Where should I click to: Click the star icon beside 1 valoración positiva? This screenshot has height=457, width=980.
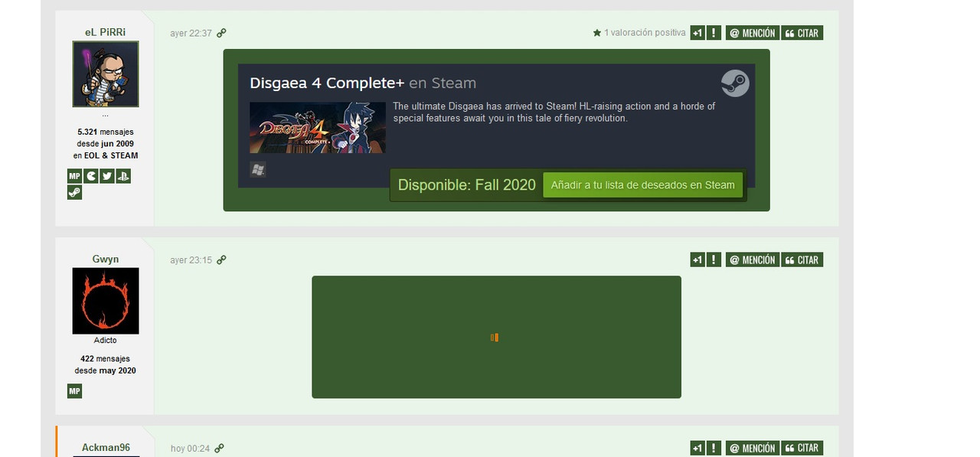click(597, 33)
